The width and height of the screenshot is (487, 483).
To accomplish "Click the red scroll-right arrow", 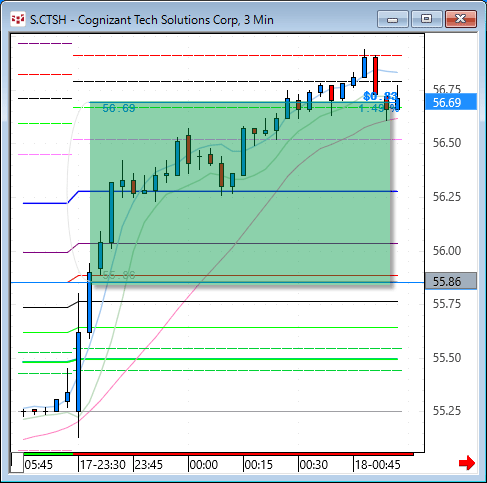I will tap(467, 463).
